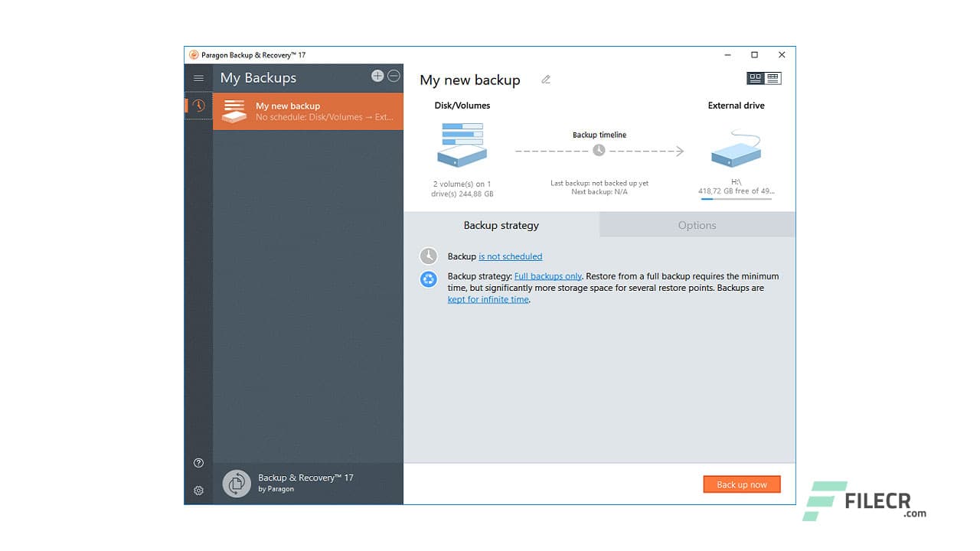Click the Paragon Backup & Recovery logo

coord(236,483)
